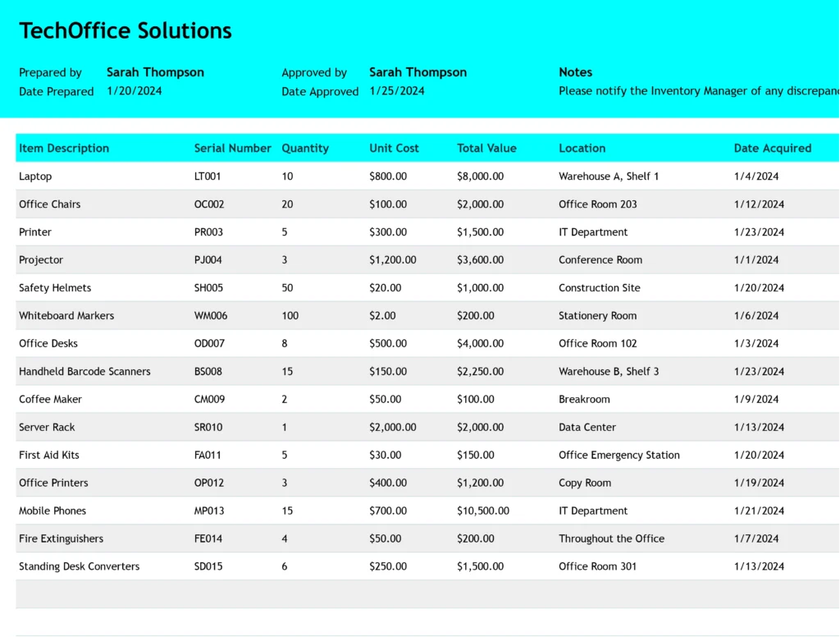Select the First Aid Kits item cell
The width and height of the screenshot is (840, 637).
click(48, 456)
